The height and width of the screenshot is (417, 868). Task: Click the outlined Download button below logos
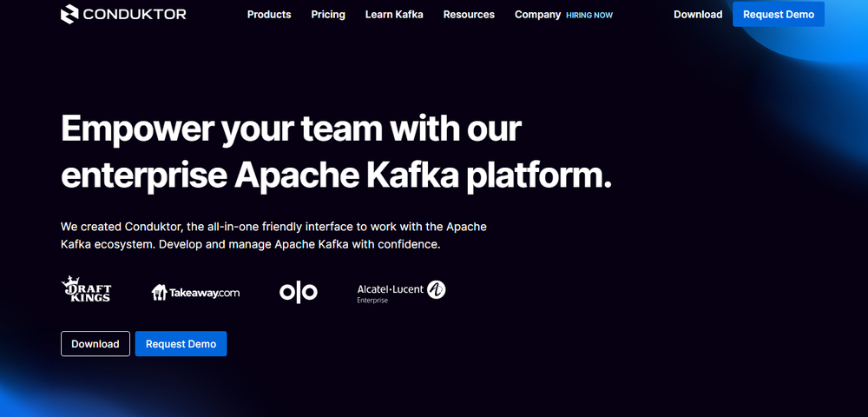pyautogui.click(x=95, y=344)
